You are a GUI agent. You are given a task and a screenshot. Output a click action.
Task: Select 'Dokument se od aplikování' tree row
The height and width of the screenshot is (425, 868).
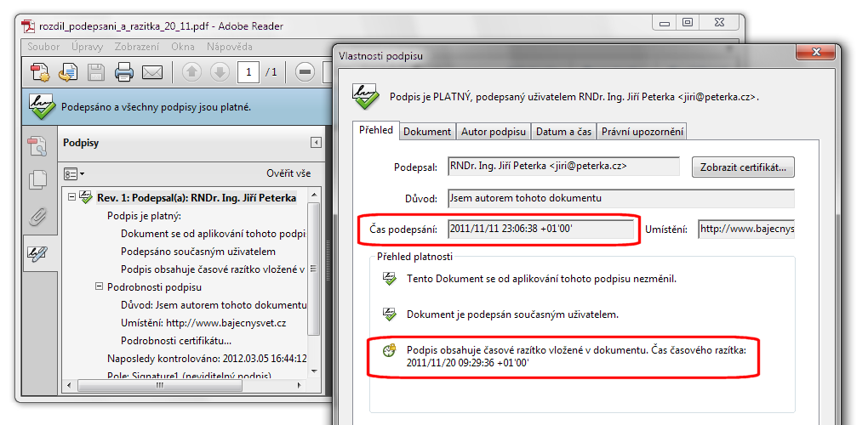(214, 234)
